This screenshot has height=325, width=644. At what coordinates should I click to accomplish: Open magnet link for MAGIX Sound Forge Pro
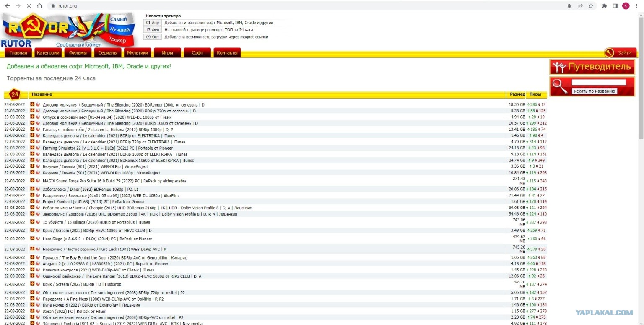38,181
